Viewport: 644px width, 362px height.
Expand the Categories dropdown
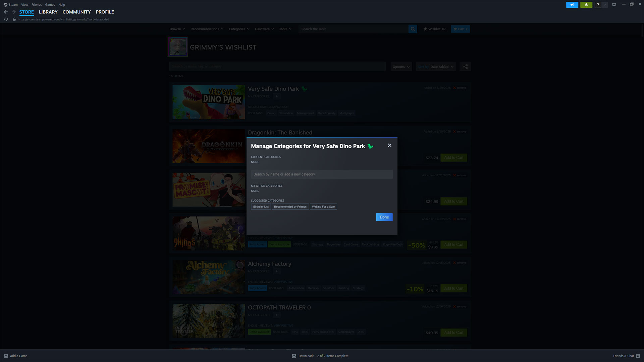(x=239, y=29)
